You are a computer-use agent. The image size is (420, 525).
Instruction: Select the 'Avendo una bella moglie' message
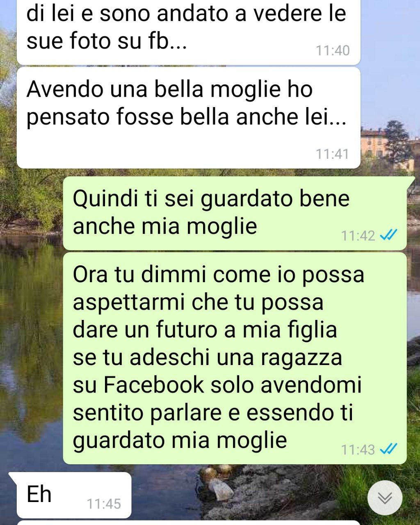tap(188, 118)
